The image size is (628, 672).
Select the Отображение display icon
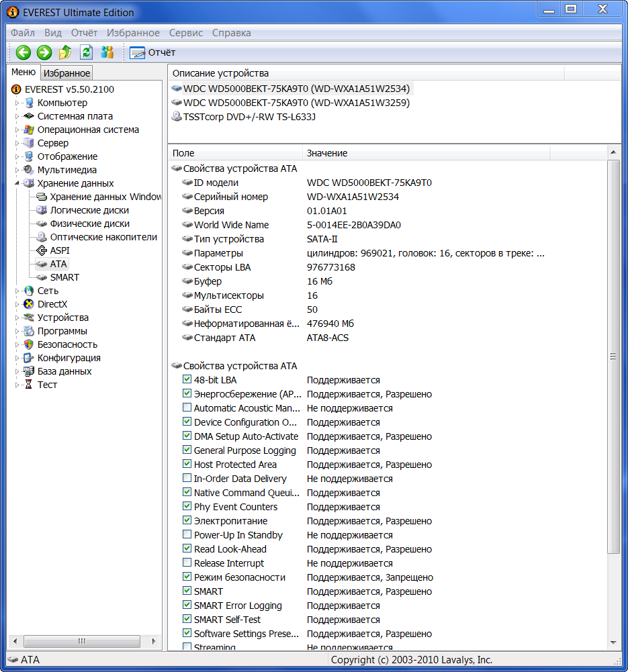pyautogui.click(x=29, y=156)
